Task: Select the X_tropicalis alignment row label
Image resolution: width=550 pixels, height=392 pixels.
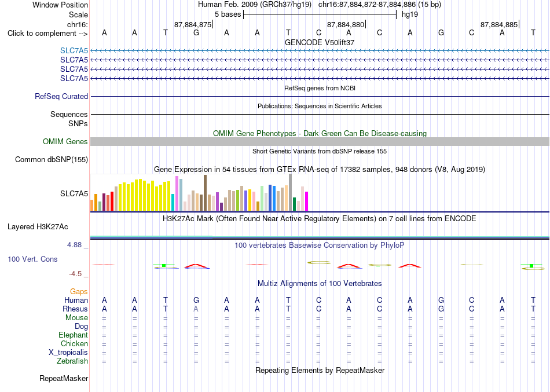Action: 68,353
